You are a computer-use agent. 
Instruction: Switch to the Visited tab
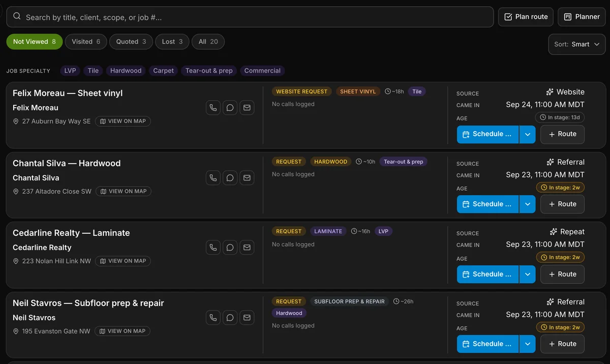(x=86, y=42)
